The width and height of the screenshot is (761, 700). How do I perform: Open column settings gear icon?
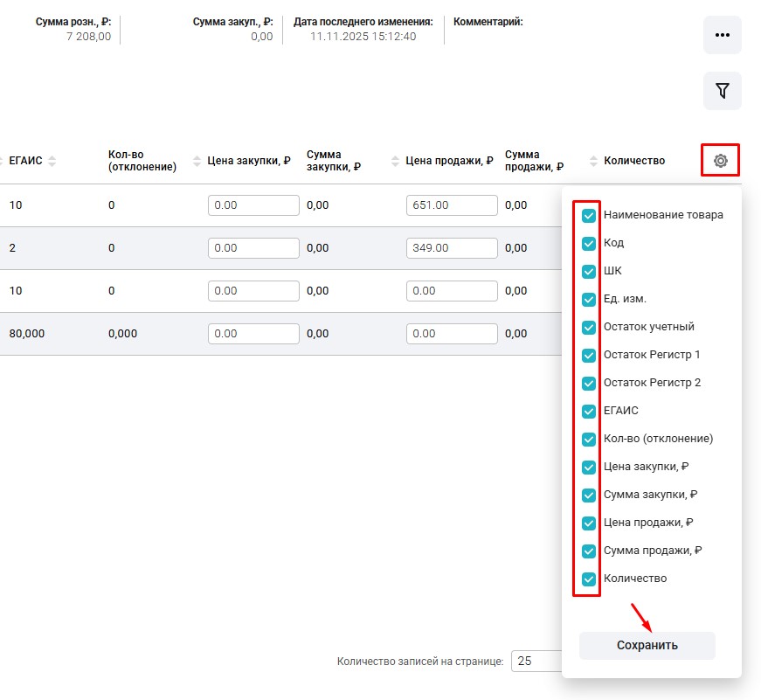click(720, 161)
